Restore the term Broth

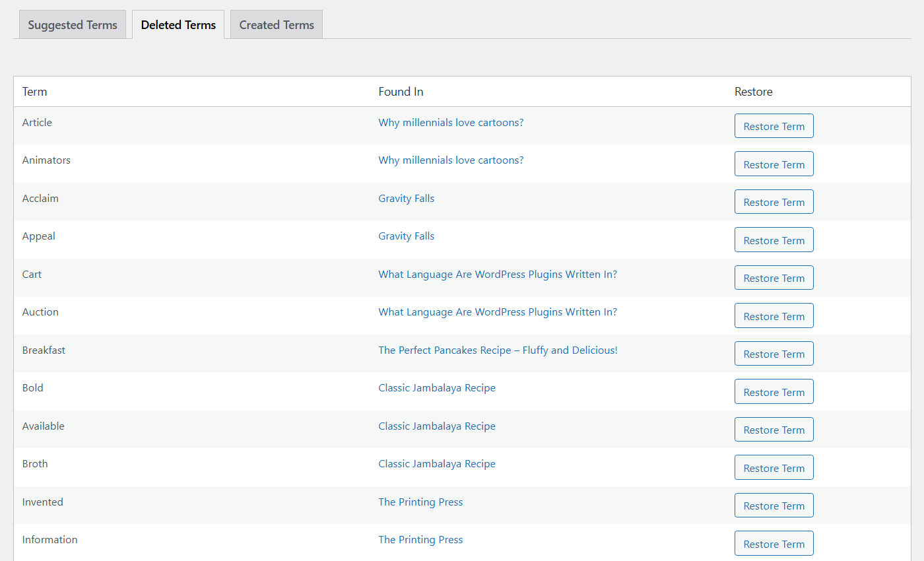774,467
